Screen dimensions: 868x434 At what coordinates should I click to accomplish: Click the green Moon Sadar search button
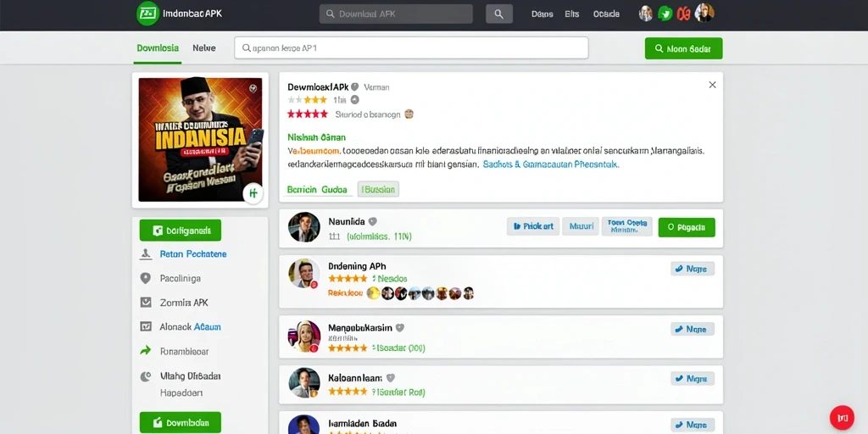coord(684,48)
